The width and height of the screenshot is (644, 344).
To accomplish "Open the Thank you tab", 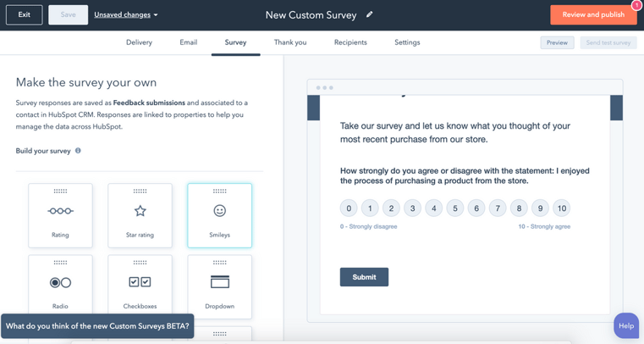I will [290, 42].
